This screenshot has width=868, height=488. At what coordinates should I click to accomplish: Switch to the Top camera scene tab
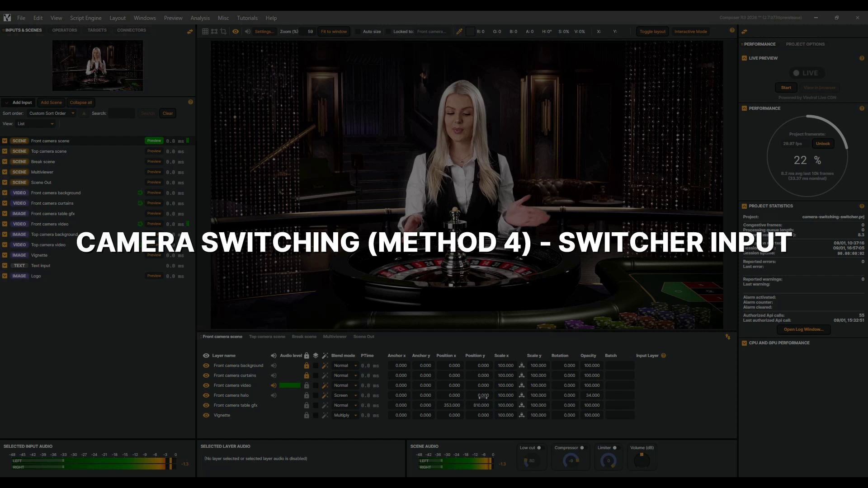coord(267,337)
